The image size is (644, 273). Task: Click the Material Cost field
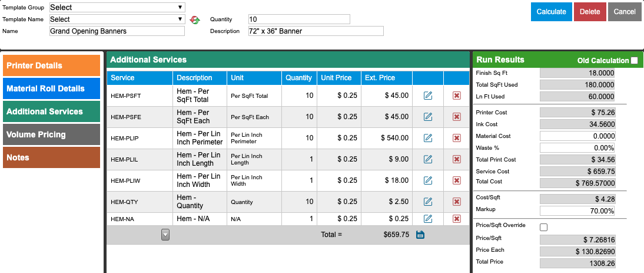577,136
